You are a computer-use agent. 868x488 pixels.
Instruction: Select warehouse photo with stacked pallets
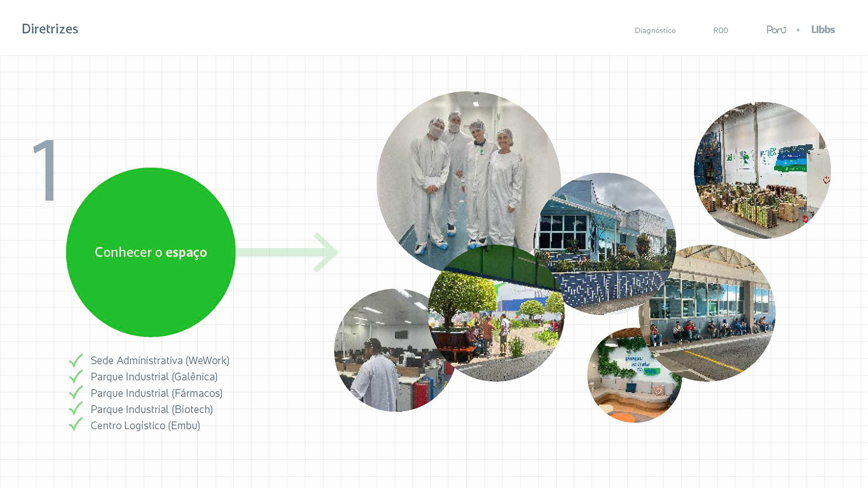click(762, 170)
